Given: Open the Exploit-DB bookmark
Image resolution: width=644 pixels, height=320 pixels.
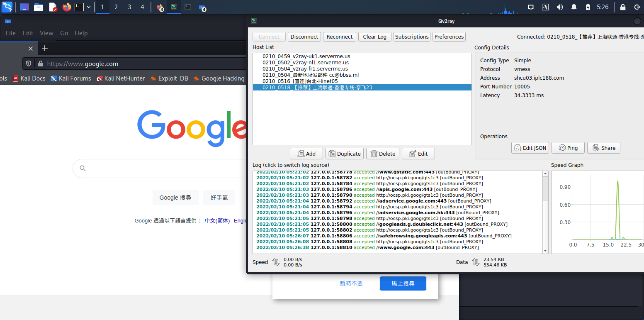Looking at the screenshot, I should (169, 78).
